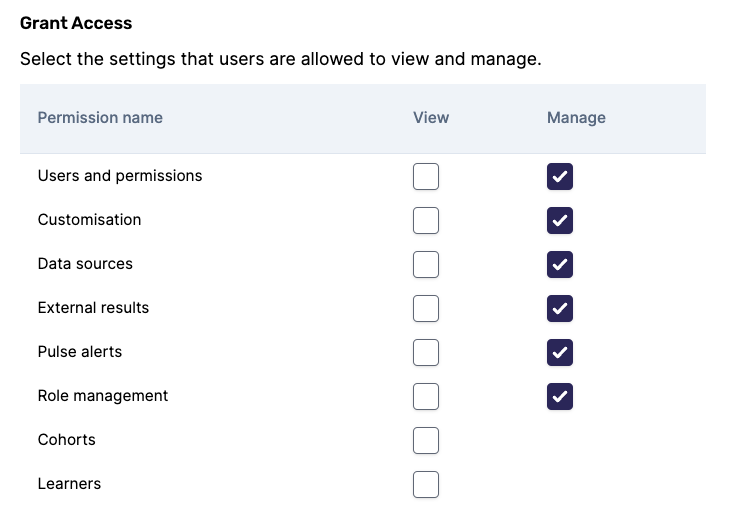Check View for Role management

426,397
